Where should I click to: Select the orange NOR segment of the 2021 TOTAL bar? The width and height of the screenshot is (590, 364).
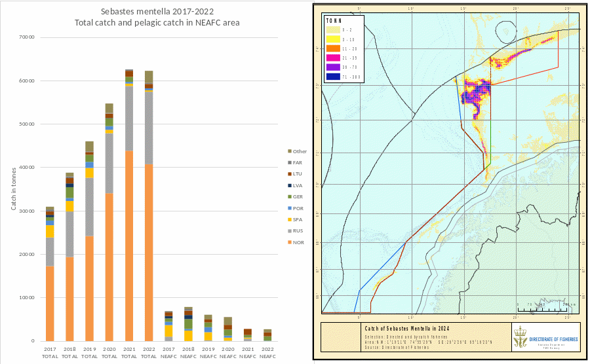(129, 246)
